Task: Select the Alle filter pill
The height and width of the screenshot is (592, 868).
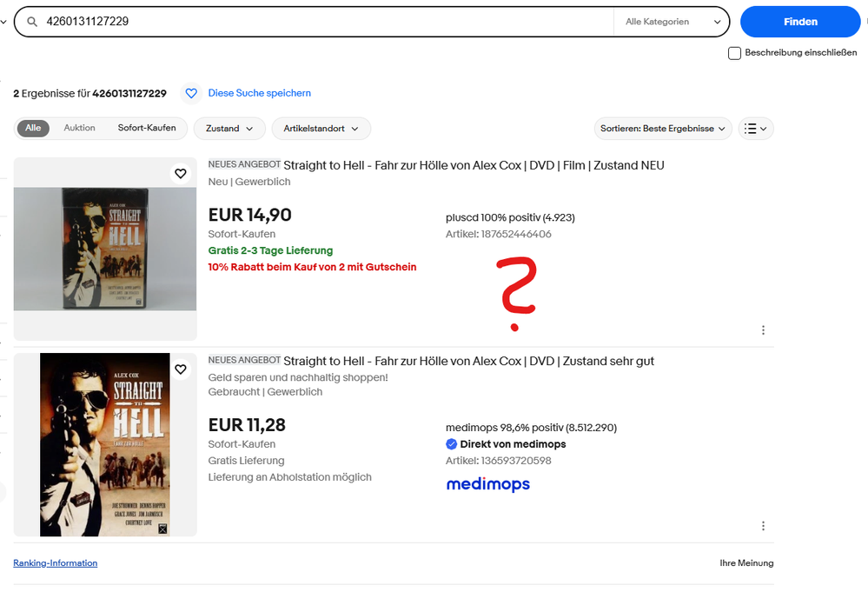Action: 33,128
